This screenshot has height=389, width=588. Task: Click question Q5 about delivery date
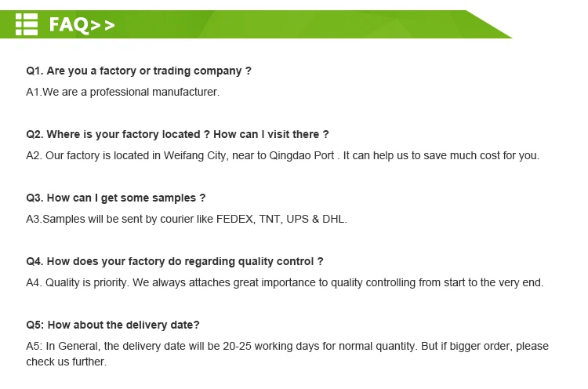point(112,325)
